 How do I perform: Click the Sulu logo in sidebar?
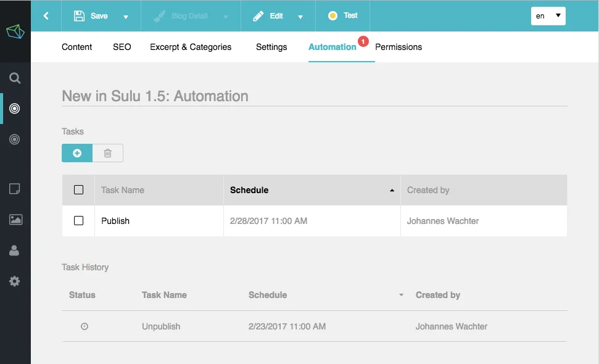tap(15, 32)
